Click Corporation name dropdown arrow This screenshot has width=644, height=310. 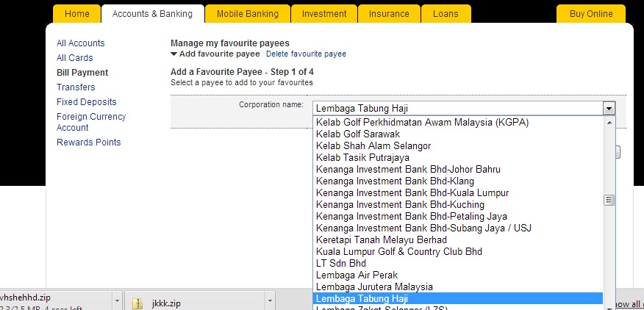pyautogui.click(x=609, y=109)
